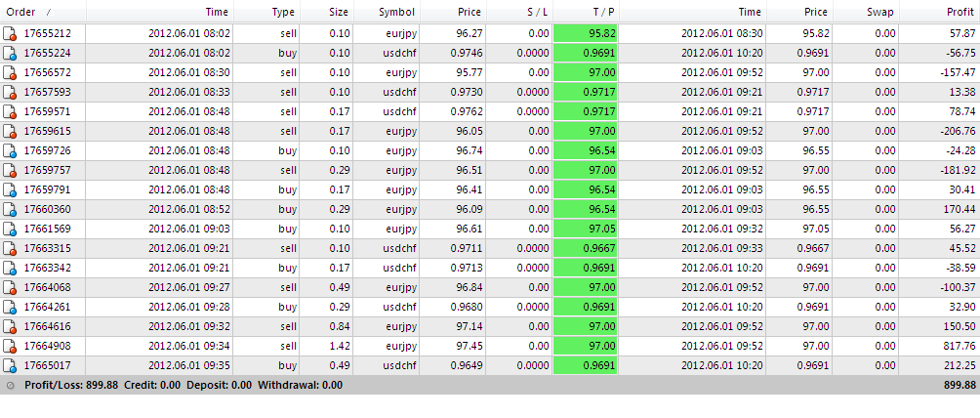This screenshot has width=980, height=418.
Task: Select order number 17659791
Action: coord(48,189)
